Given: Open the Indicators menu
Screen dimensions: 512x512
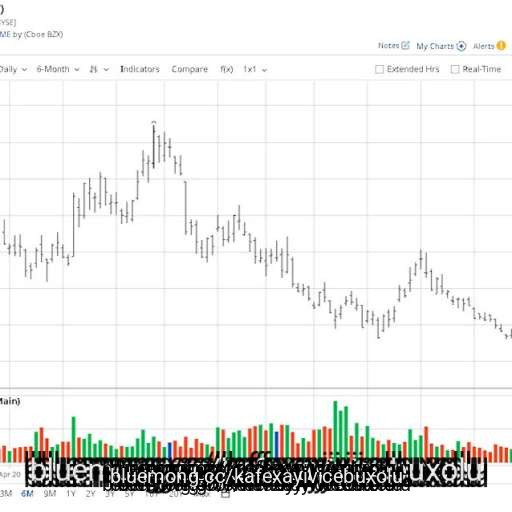Looking at the screenshot, I should click(140, 69).
